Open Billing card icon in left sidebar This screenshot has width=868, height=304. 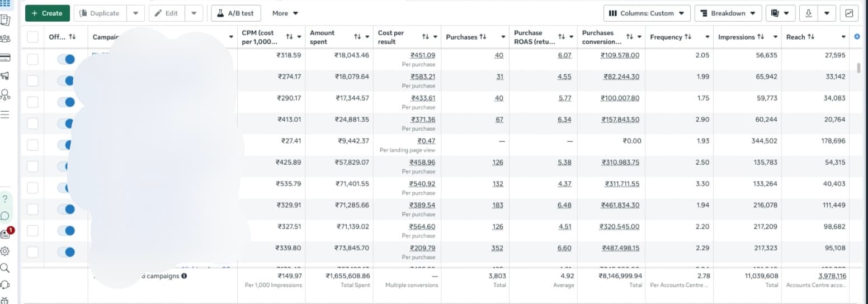point(5,58)
